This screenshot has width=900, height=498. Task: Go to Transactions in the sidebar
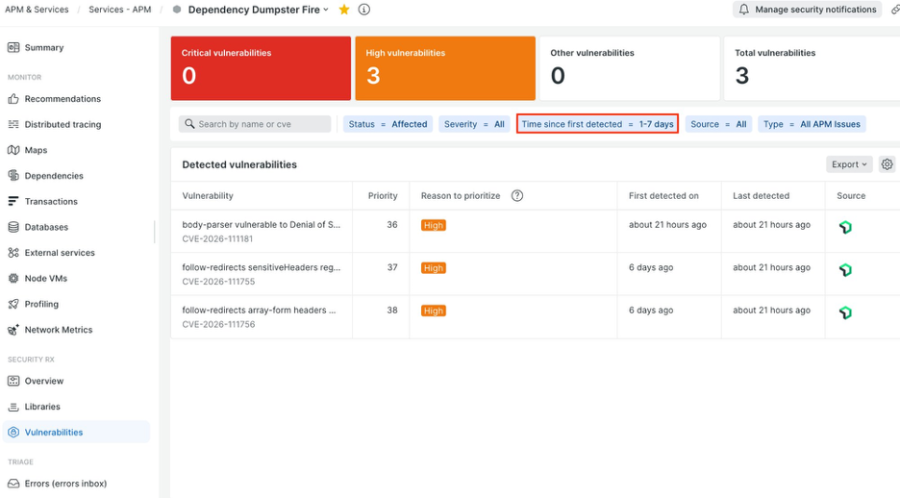pyautogui.click(x=51, y=201)
